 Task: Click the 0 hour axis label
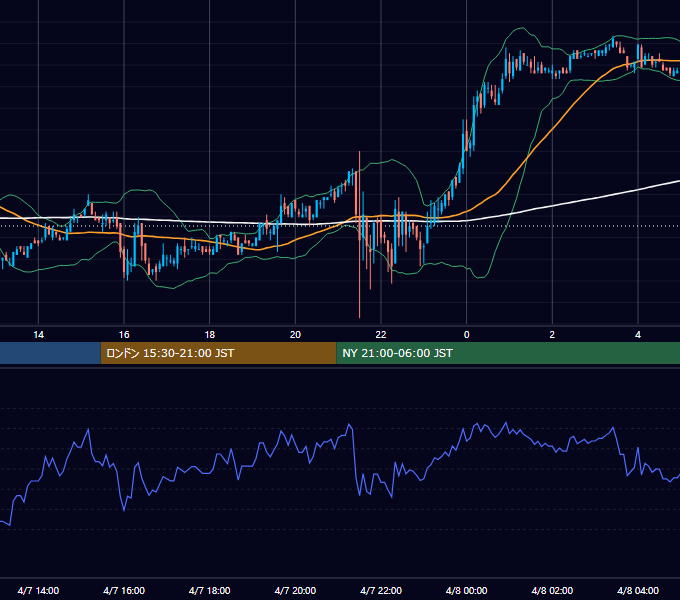[467, 335]
